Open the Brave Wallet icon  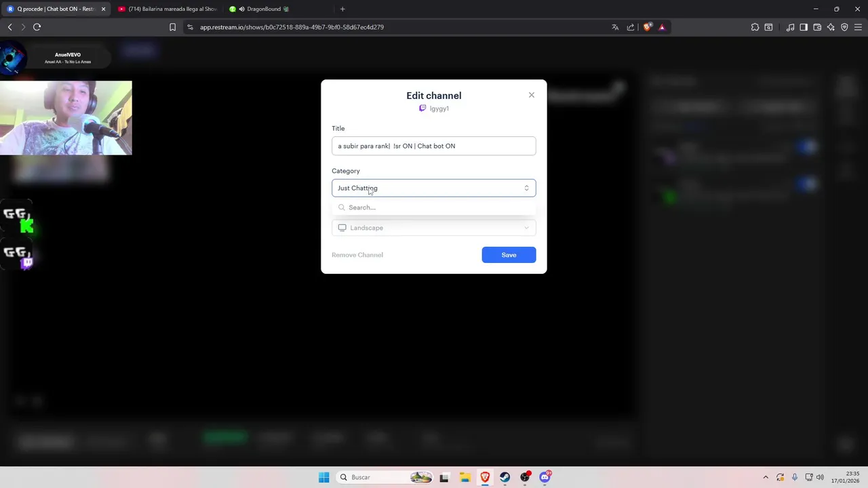[817, 27]
